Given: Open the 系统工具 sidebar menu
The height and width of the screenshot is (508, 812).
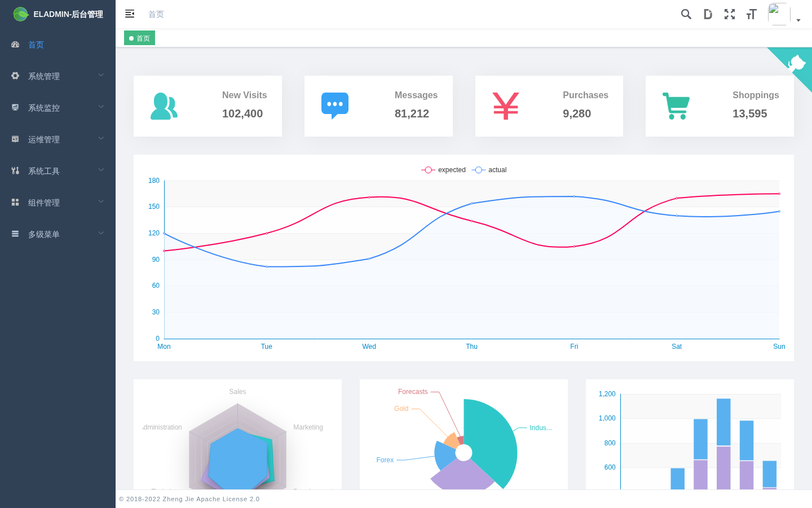Looking at the screenshot, I should tap(58, 171).
